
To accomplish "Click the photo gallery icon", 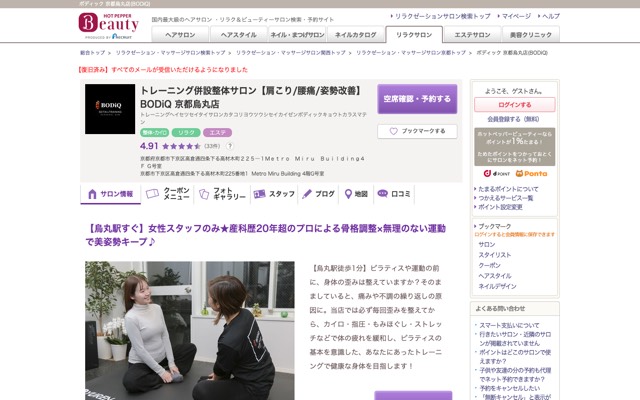I will [204, 194].
